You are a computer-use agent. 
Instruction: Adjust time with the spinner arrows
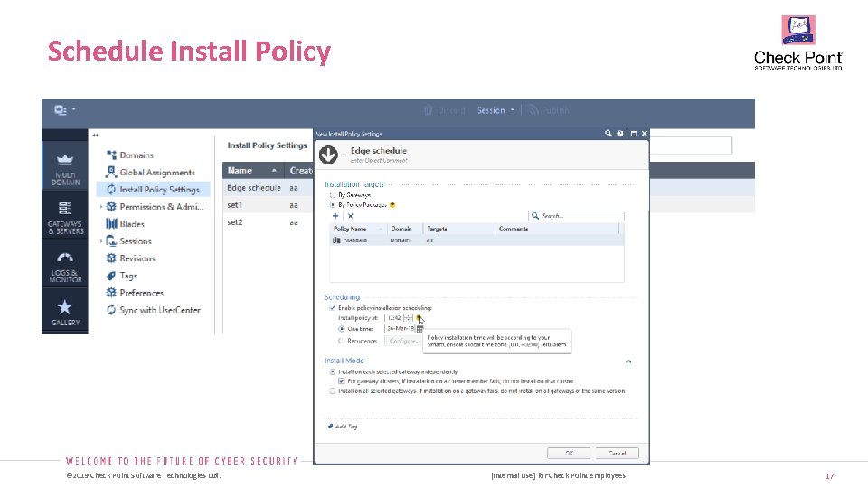click(x=409, y=317)
